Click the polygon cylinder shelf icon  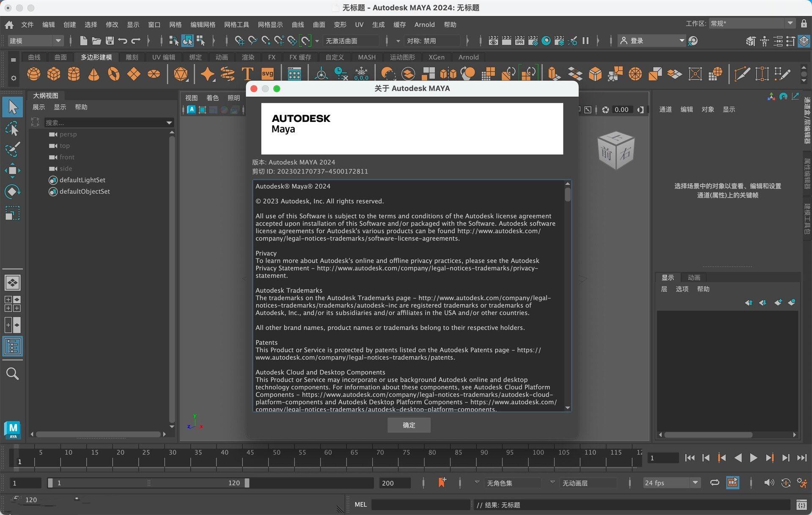tap(74, 74)
